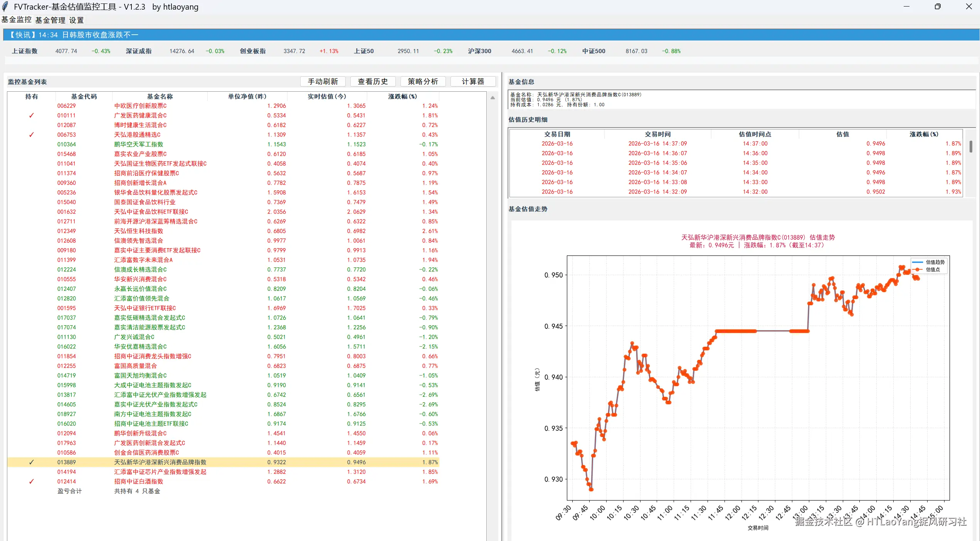Click the scroll-up arrow in fund list
Screen dimensions: 980x541
click(493, 98)
